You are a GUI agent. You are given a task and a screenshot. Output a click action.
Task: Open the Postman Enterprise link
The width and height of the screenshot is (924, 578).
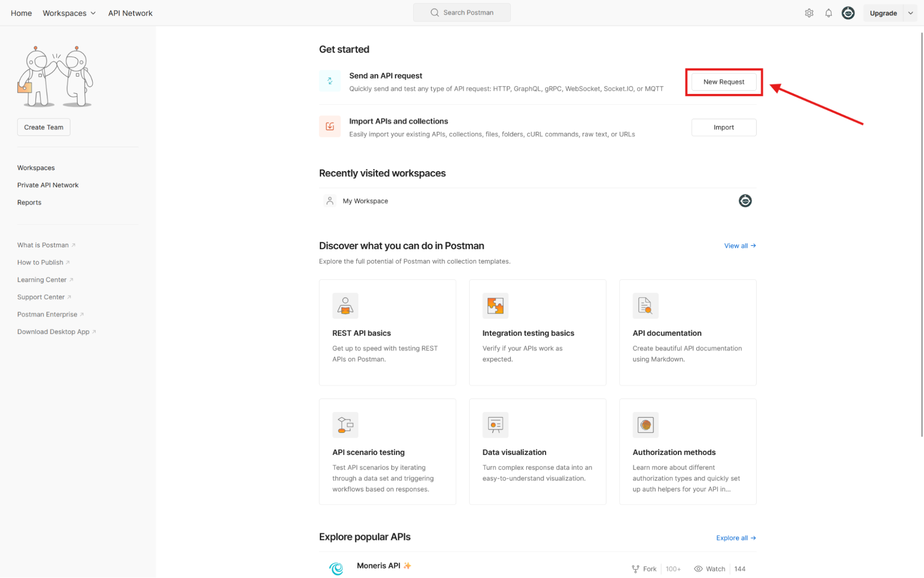[x=51, y=314]
